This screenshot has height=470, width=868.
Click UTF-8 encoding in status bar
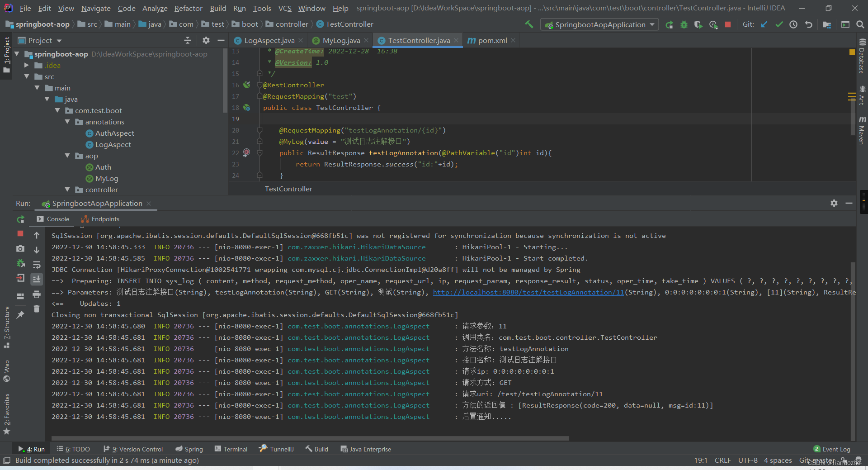(748, 460)
